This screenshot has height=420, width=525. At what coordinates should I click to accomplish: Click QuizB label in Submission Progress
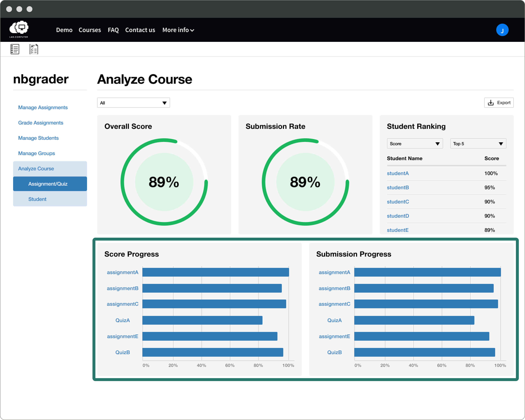click(334, 352)
